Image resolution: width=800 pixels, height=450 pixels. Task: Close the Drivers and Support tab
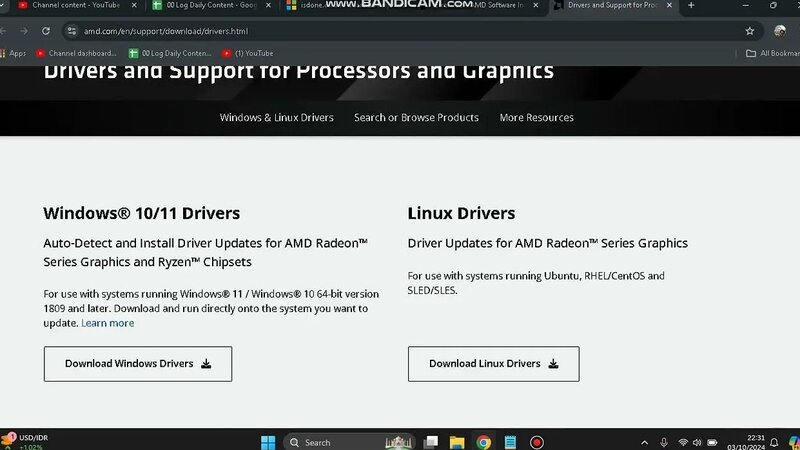coord(669,5)
